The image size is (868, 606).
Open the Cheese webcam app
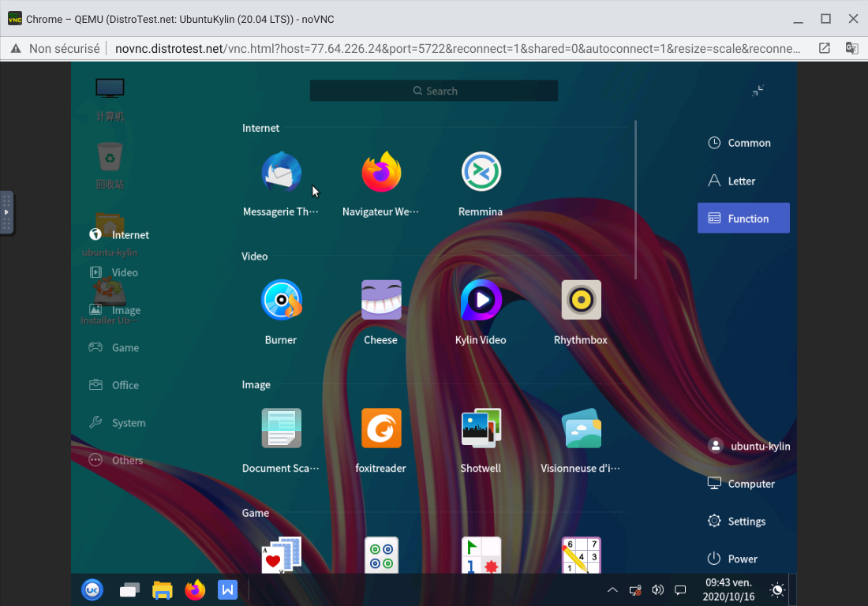coord(381,312)
